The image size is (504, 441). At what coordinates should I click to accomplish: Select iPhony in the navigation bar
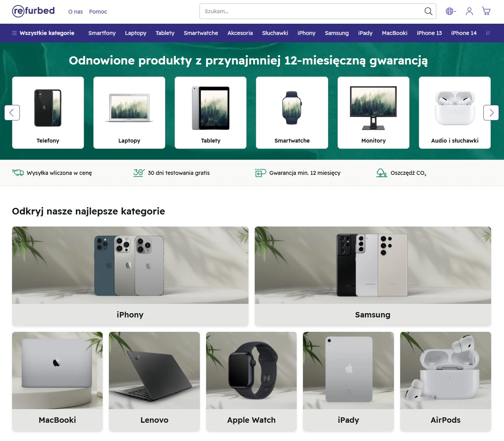pyautogui.click(x=306, y=33)
